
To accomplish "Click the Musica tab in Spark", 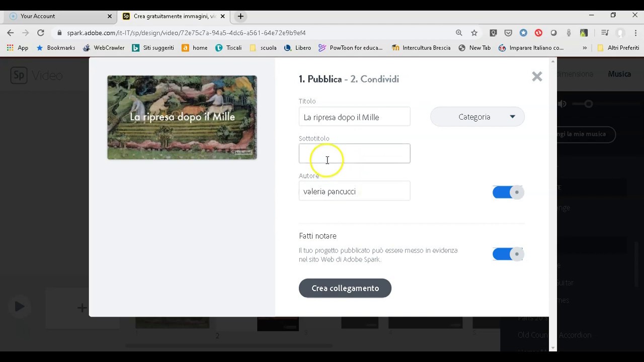I will click(x=619, y=74).
